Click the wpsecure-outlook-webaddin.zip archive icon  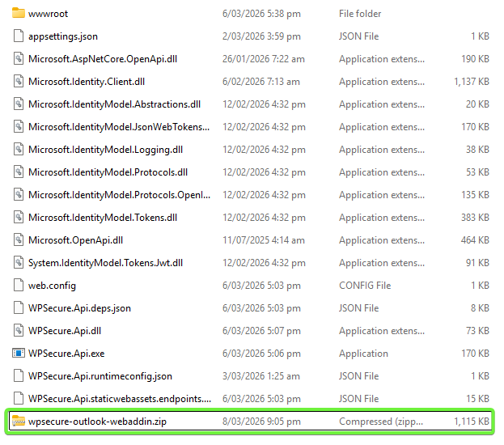pos(19,422)
